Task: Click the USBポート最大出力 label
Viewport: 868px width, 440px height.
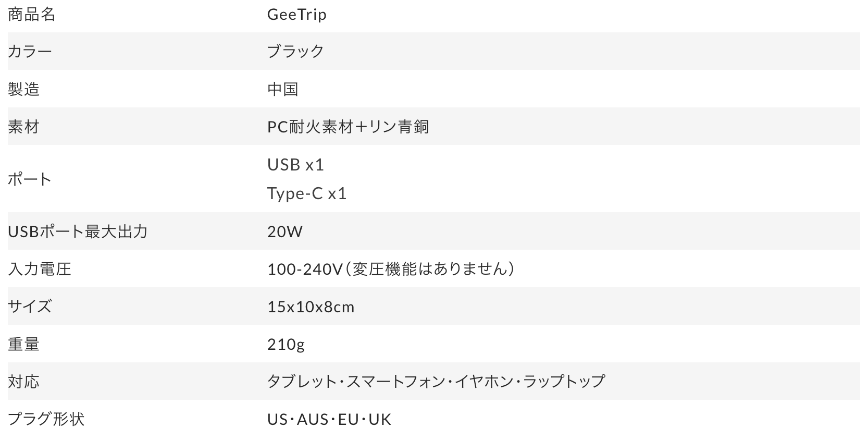Action: pos(78,231)
